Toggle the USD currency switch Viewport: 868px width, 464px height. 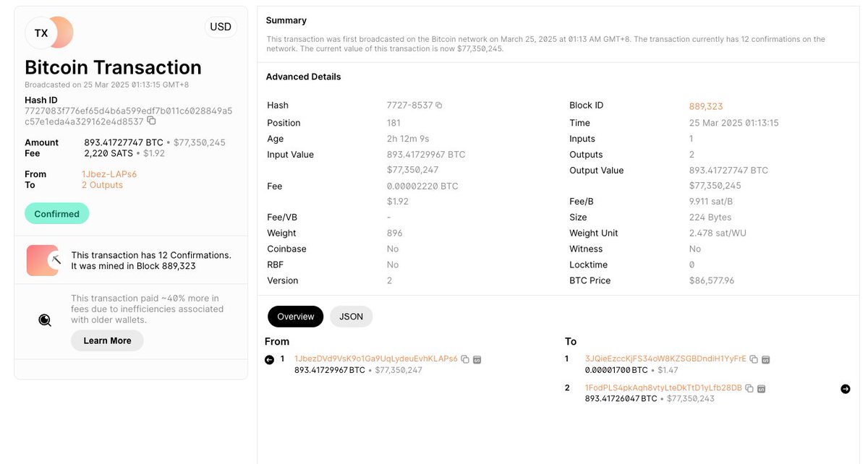[x=221, y=27]
